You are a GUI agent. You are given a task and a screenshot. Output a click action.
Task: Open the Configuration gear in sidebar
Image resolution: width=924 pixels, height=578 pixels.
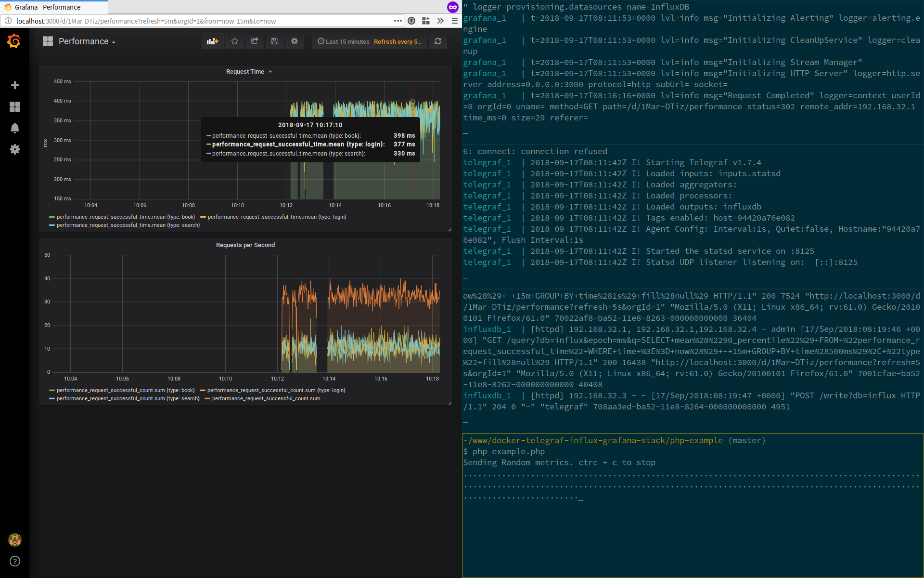pyautogui.click(x=15, y=149)
